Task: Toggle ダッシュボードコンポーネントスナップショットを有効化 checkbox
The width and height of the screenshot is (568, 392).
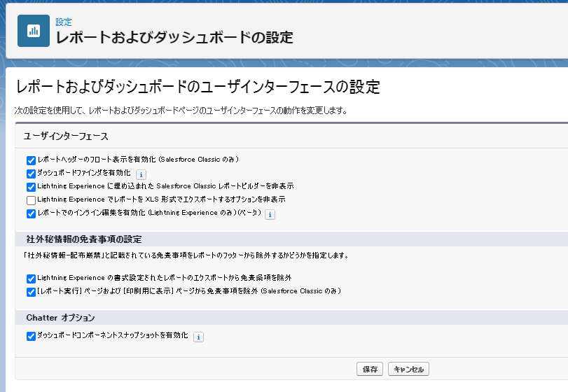Action: pyautogui.click(x=31, y=336)
